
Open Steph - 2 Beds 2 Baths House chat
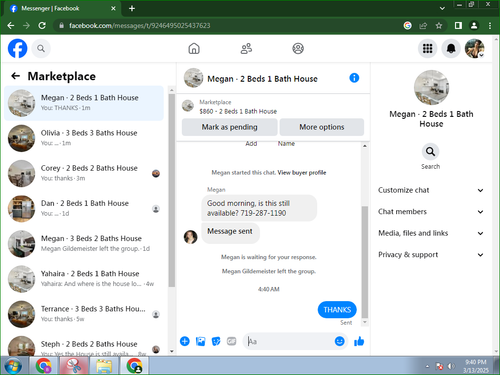[x=84, y=346]
